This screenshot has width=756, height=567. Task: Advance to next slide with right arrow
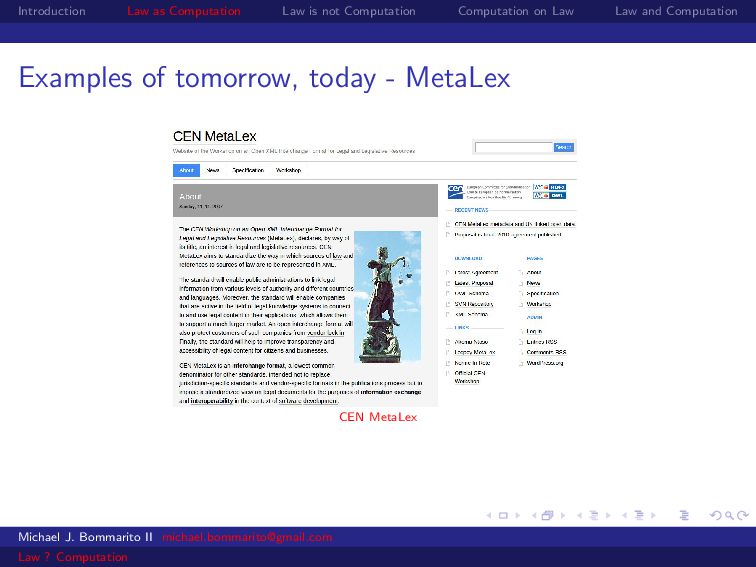517,515
